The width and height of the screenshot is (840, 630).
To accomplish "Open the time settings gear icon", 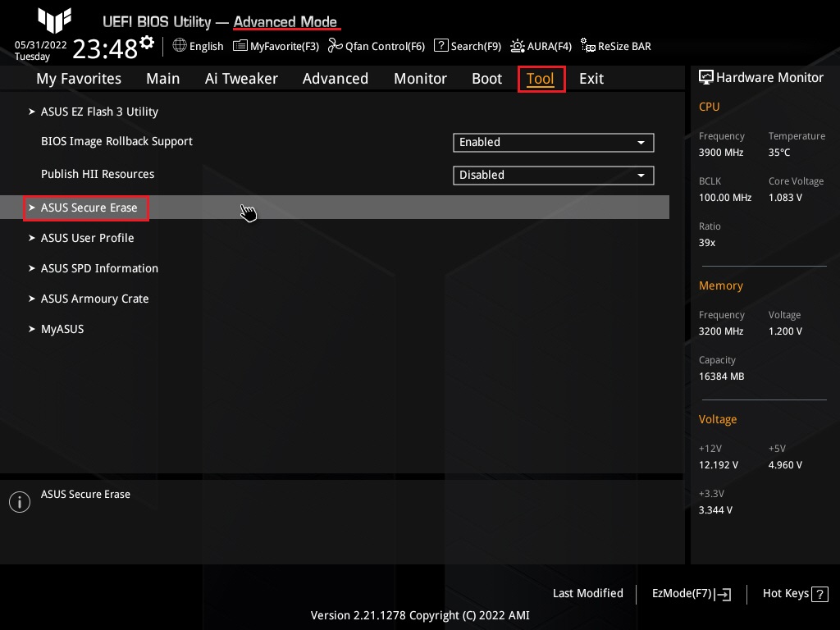I will pos(147,43).
